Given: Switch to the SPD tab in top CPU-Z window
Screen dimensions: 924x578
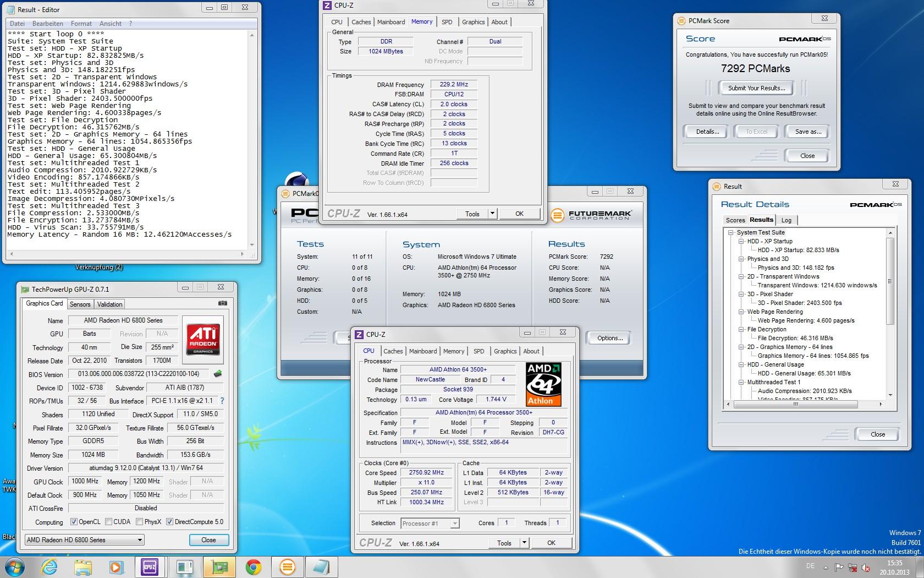Looking at the screenshot, I should (447, 22).
